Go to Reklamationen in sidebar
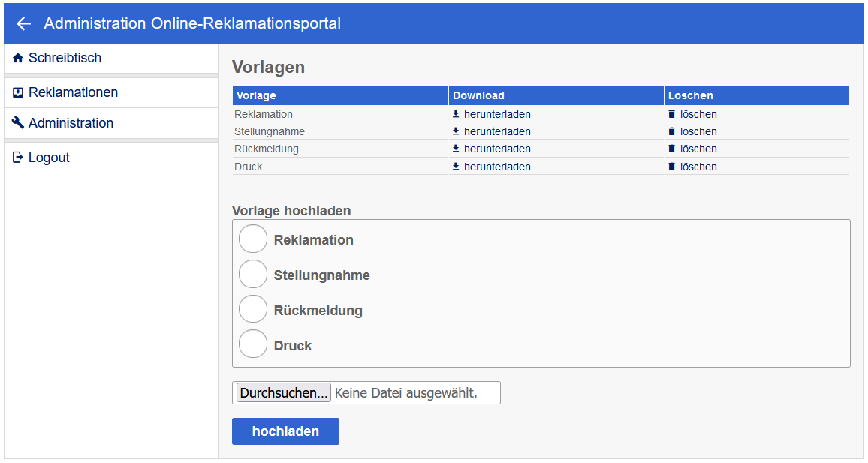 click(73, 92)
